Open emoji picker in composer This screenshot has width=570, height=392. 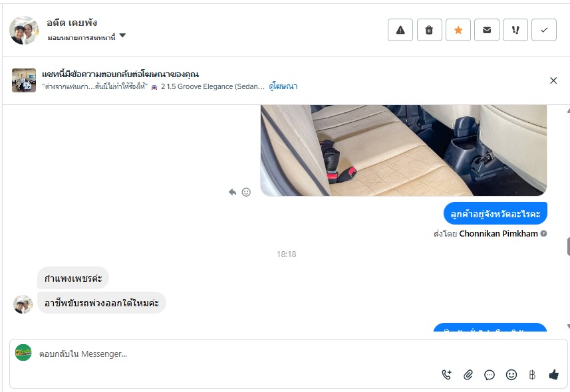511,375
